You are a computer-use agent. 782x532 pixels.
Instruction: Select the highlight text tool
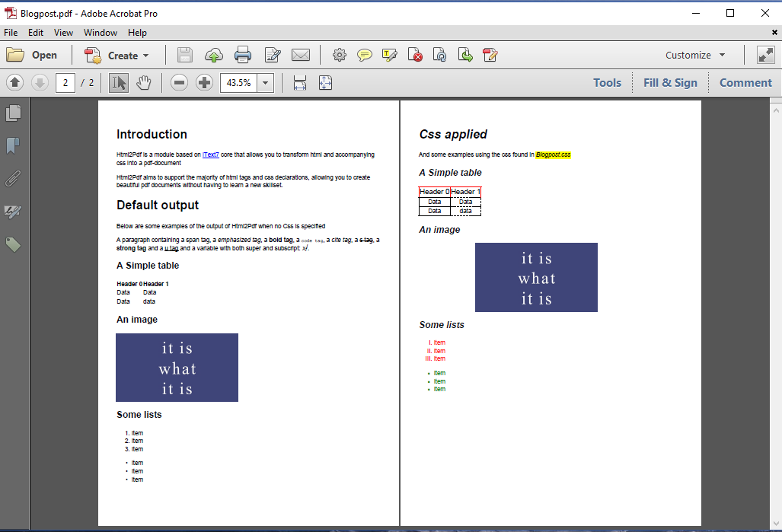pyautogui.click(x=390, y=55)
